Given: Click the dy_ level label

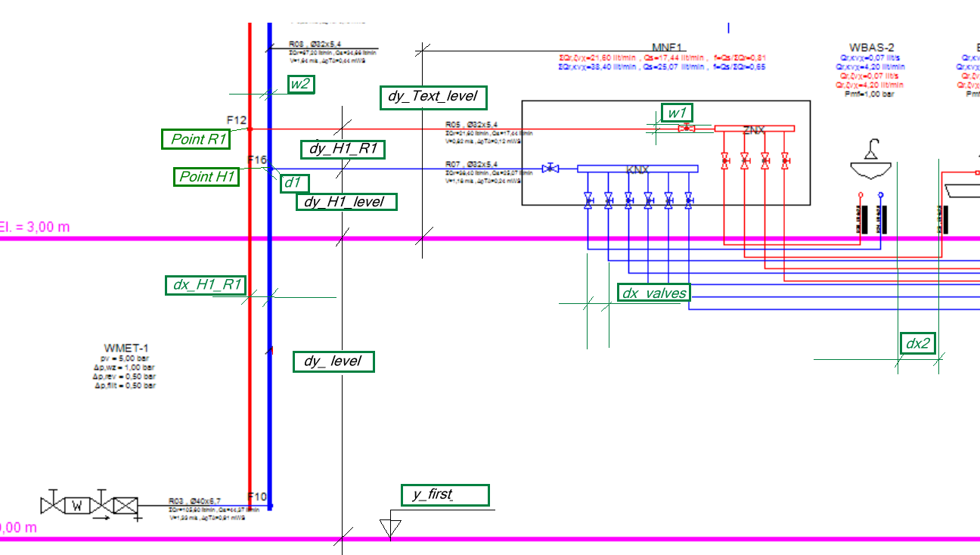Looking at the screenshot, I should coord(333,361).
